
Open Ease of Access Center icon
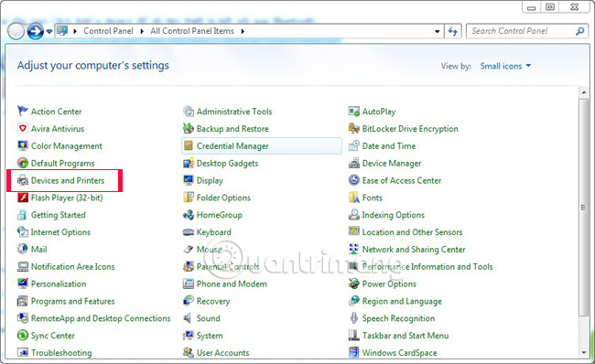click(353, 180)
